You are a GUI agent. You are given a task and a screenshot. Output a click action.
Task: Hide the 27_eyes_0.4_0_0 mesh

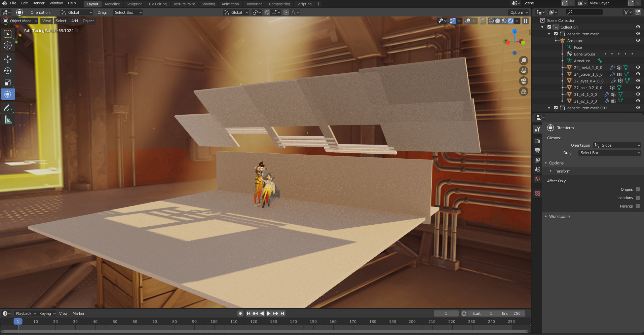tap(638, 81)
